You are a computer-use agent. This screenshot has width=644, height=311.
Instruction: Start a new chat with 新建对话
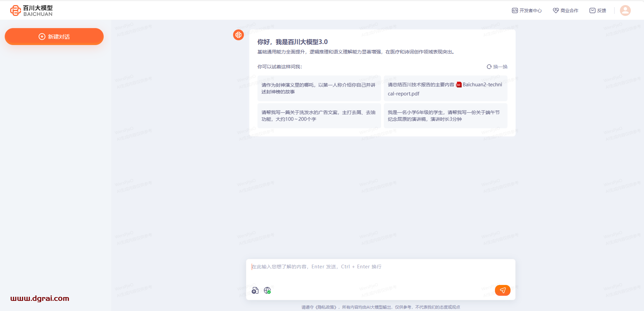coord(54,37)
